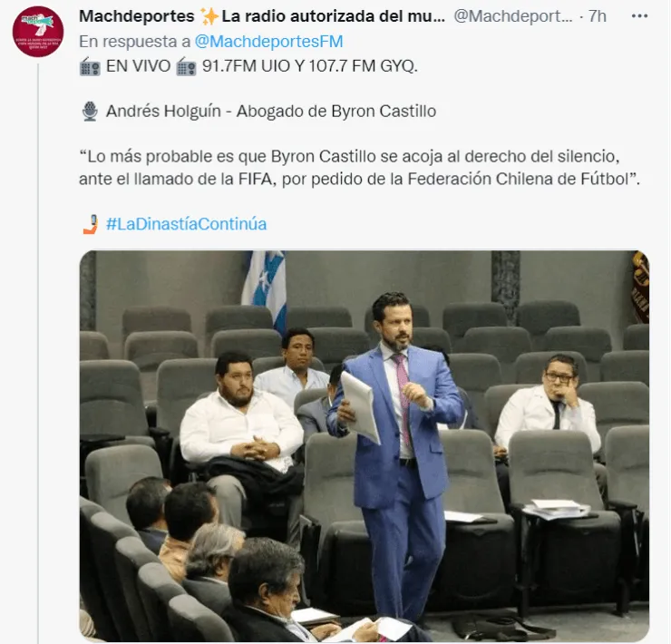Image resolution: width=671 pixels, height=644 pixels.
Task: Open the three-dot more options menu
Action: tap(639, 16)
